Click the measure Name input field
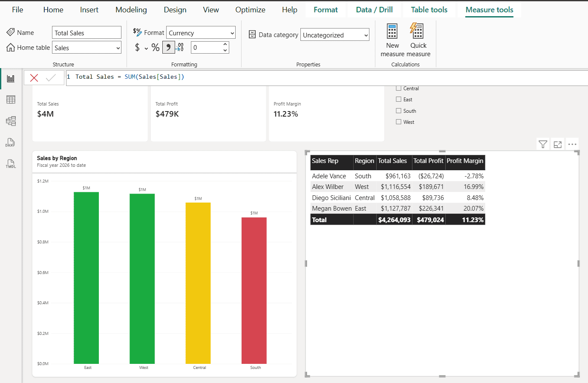 coord(87,33)
